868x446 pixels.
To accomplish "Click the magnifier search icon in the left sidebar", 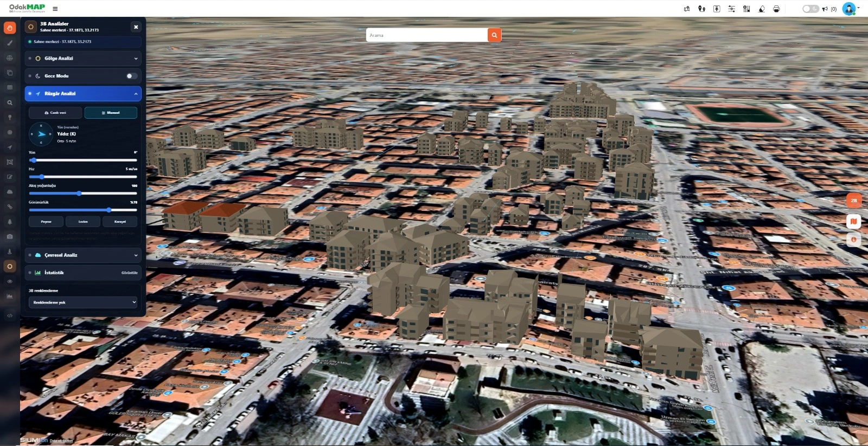I will pyautogui.click(x=10, y=102).
